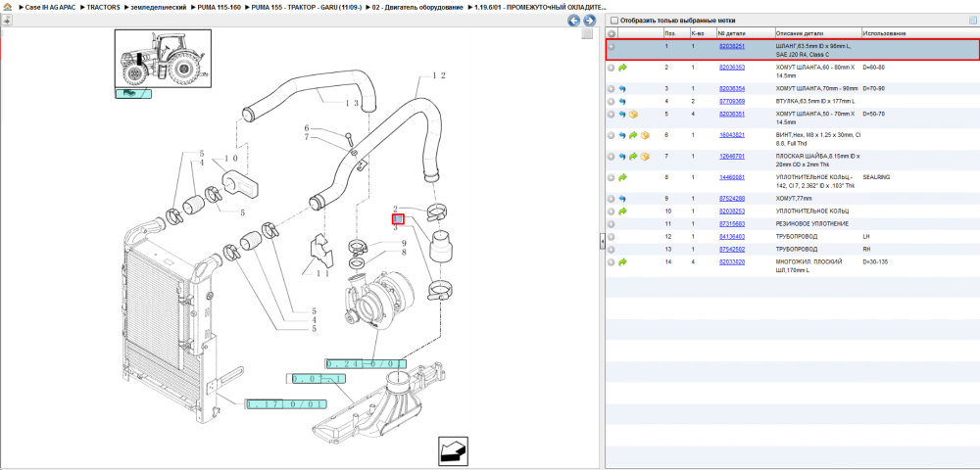
Task: Click green arrow for part 82036353
Action: click(622, 68)
